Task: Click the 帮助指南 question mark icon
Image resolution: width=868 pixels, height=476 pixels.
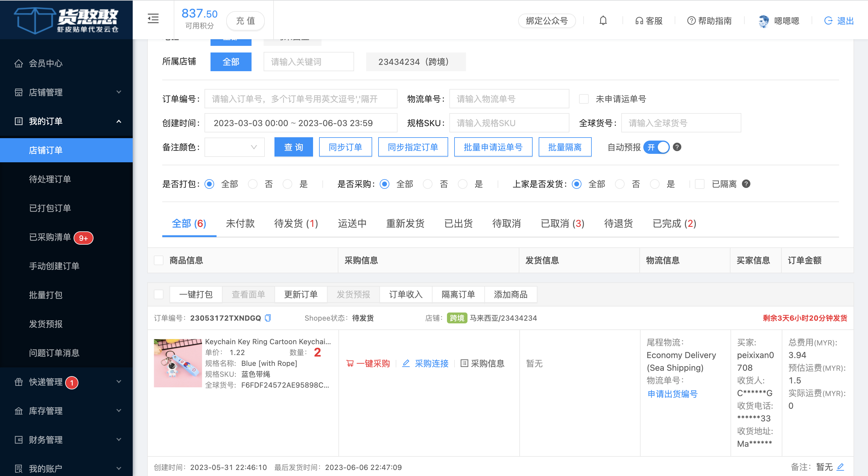Action: 691,21
